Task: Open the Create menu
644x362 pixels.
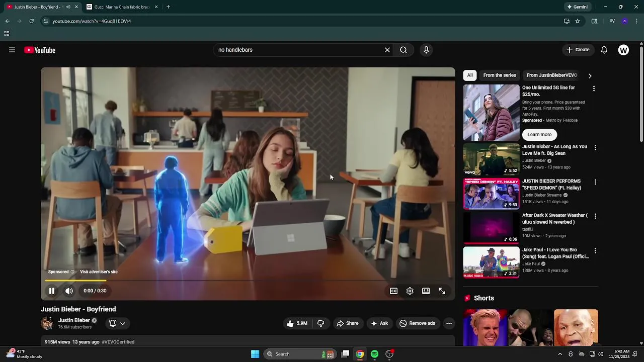Action: pos(578,50)
